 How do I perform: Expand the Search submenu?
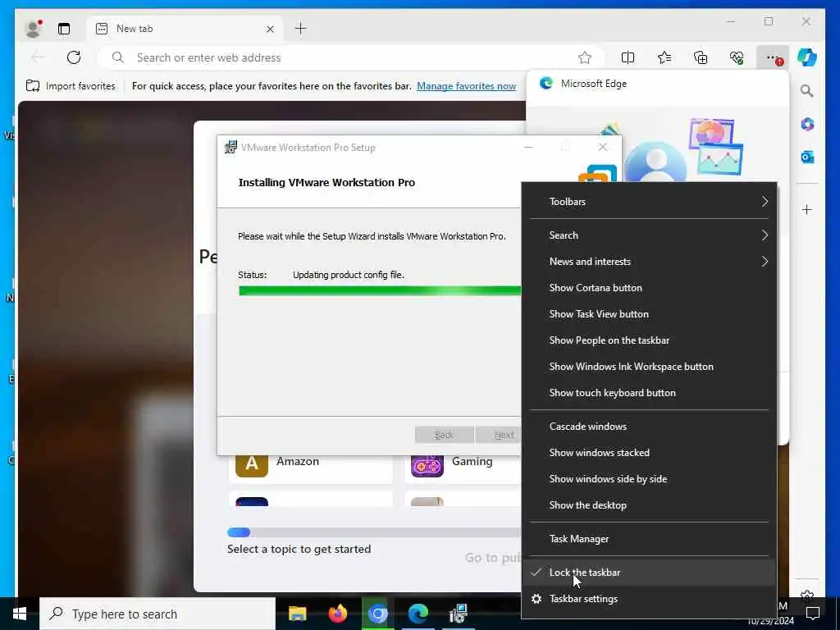[649, 235]
